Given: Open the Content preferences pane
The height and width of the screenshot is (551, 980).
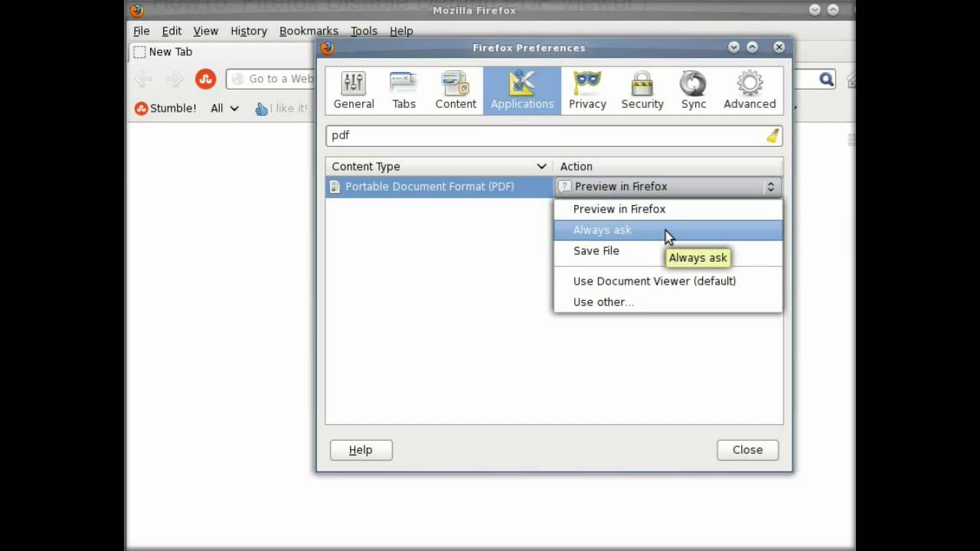Looking at the screenshot, I should click(x=456, y=90).
